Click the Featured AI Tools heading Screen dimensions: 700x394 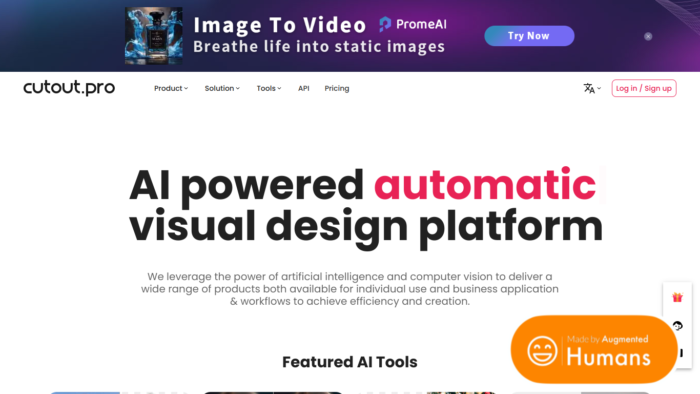pyautogui.click(x=350, y=362)
